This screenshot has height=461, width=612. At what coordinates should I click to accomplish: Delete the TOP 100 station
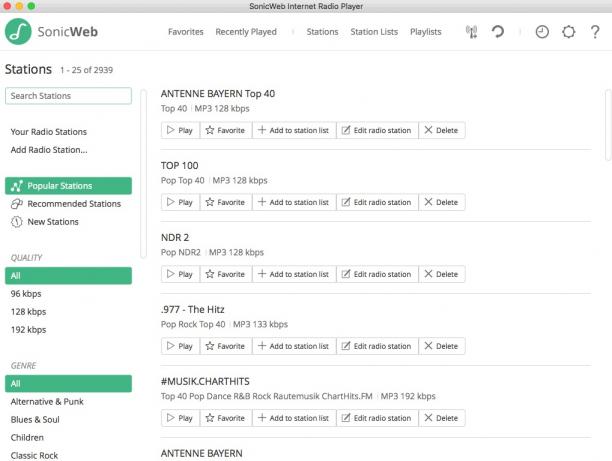pyautogui.click(x=442, y=202)
